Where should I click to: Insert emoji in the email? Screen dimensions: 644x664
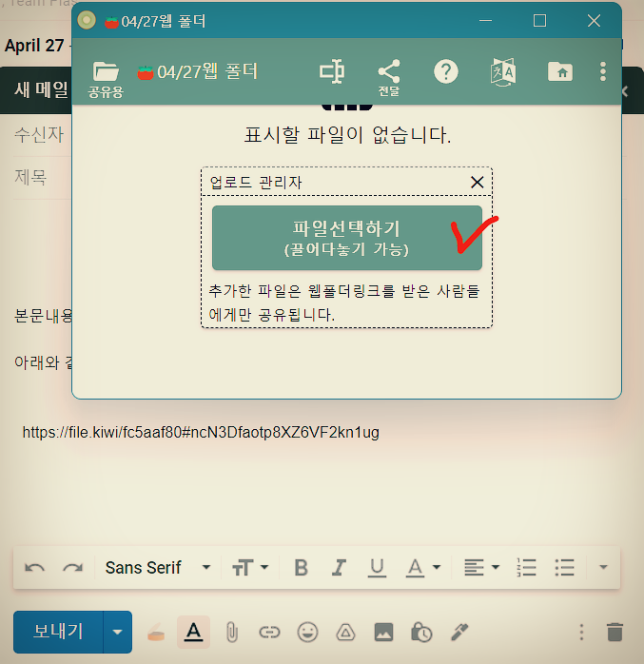307,632
